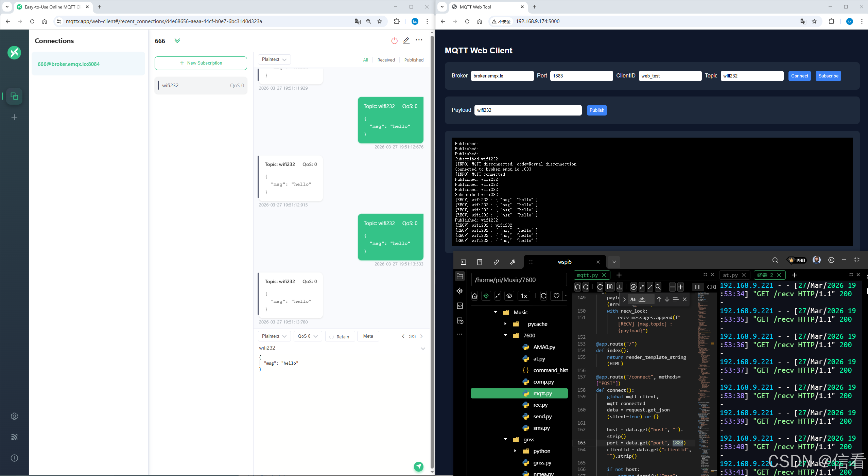This screenshot has height=476, width=868.
Task: Collapse the 7600 folder in tree
Action: [505, 335]
